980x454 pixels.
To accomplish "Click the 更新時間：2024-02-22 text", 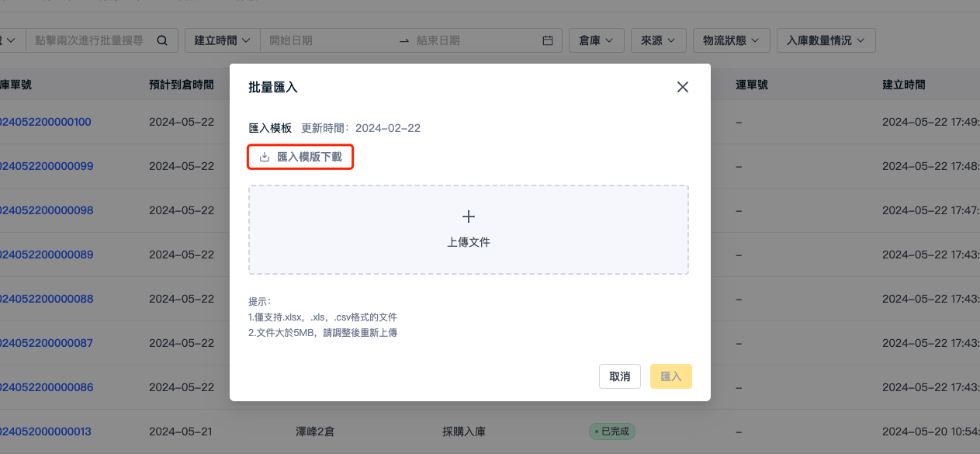I will 361,128.
